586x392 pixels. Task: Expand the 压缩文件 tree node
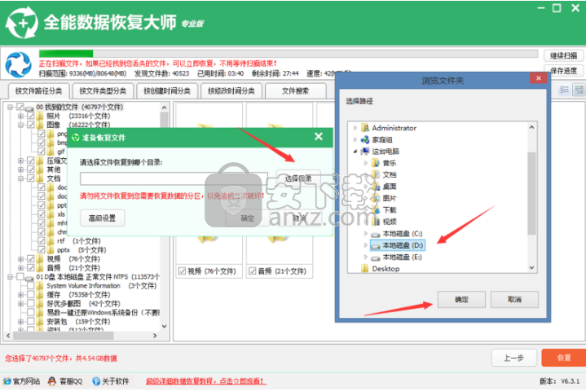pyautogui.click(x=20, y=161)
